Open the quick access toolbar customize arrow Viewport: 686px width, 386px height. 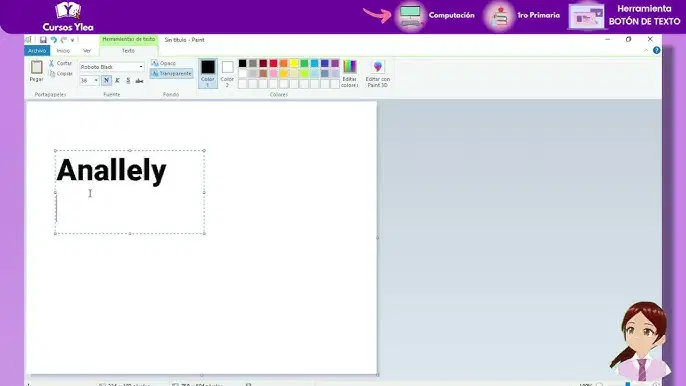tap(73, 40)
